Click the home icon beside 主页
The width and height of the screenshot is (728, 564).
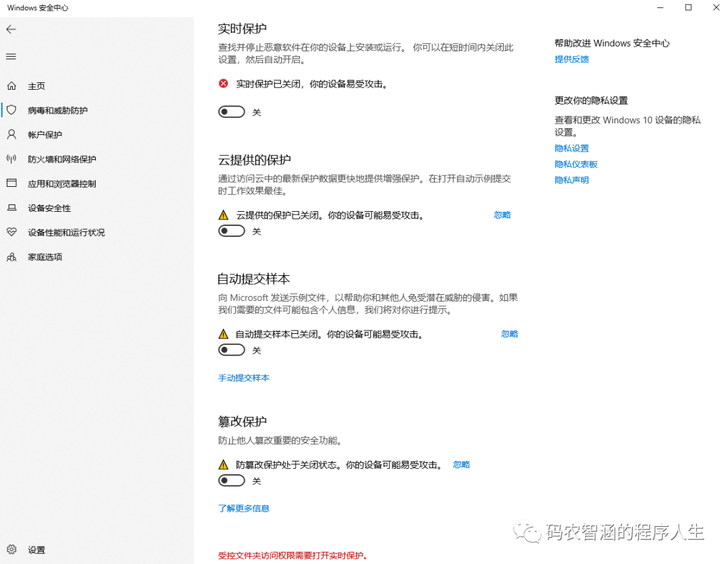(x=11, y=86)
